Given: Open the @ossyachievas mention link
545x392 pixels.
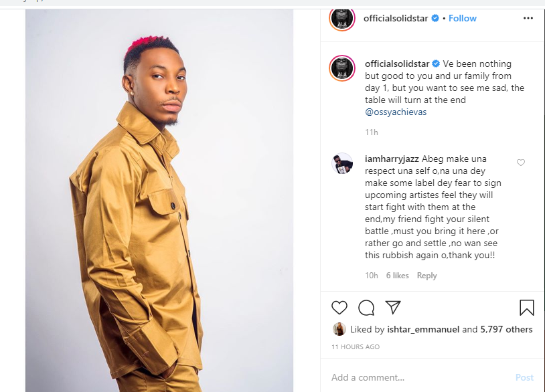Looking at the screenshot, I should click(396, 112).
